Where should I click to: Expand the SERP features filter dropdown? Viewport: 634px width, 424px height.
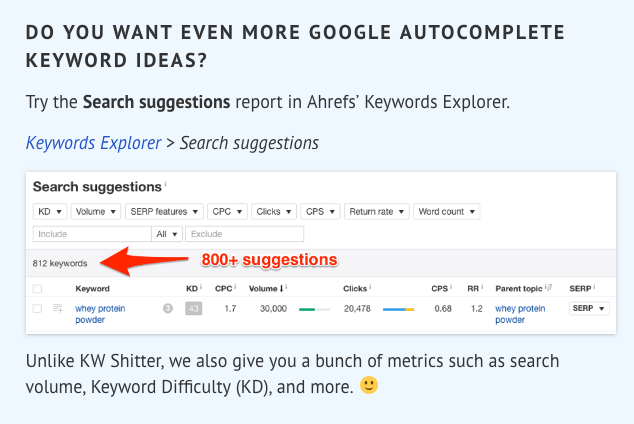coord(164,212)
